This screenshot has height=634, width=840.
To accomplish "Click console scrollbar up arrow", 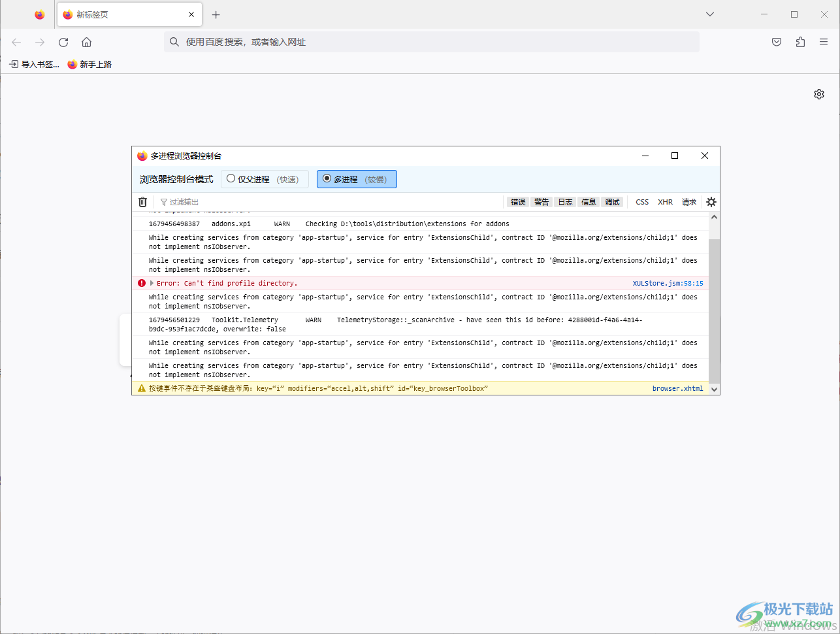I will (x=714, y=217).
